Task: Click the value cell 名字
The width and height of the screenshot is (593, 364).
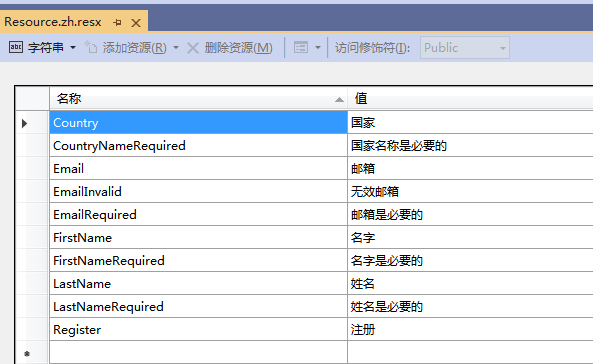Action: point(470,238)
